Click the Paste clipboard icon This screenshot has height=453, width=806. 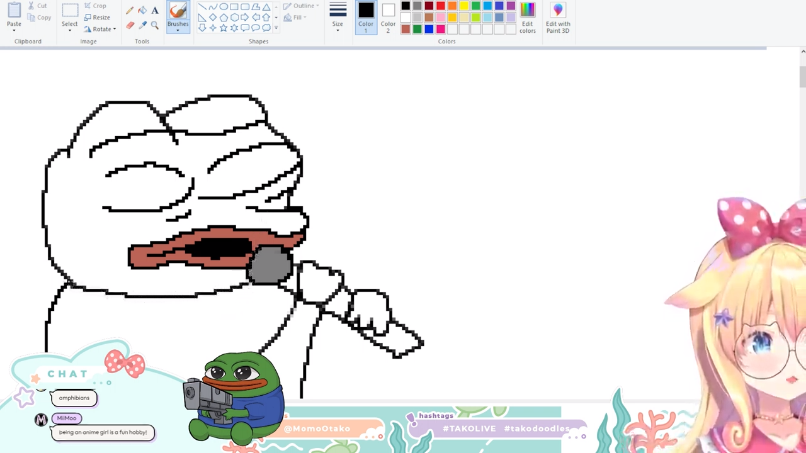[x=14, y=10]
